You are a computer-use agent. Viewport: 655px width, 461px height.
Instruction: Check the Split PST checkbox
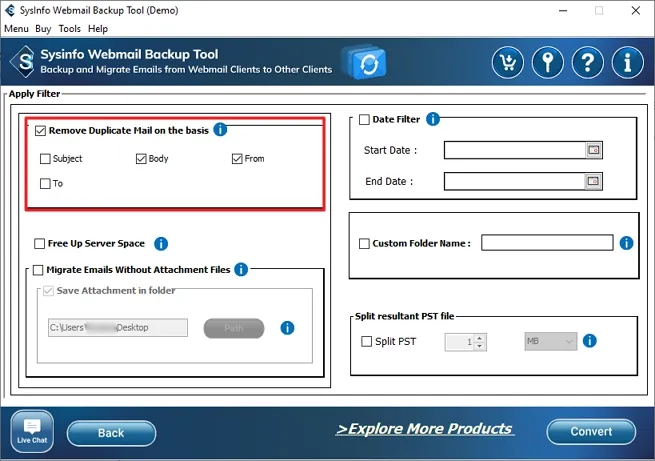point(366,342)
